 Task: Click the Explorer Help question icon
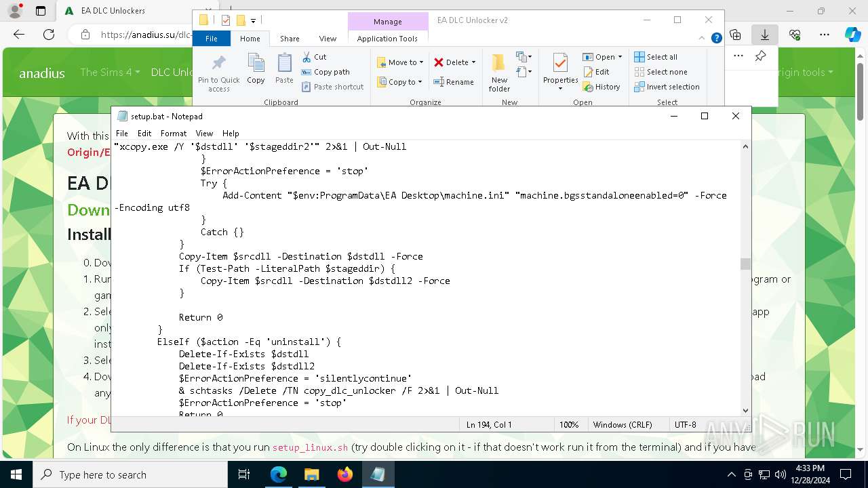pos(716,39)
